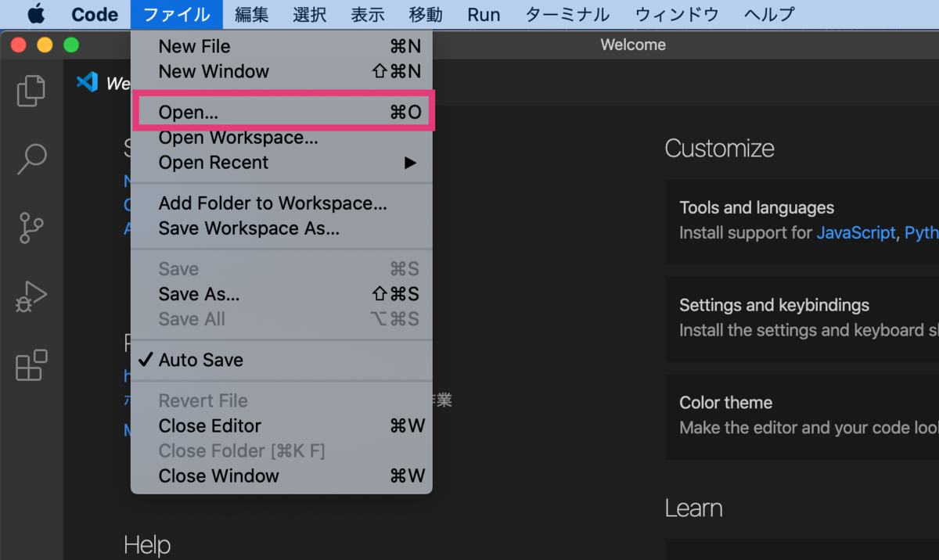
Task: Select Open Workspace... menu entry
Action: click(282, 138)
